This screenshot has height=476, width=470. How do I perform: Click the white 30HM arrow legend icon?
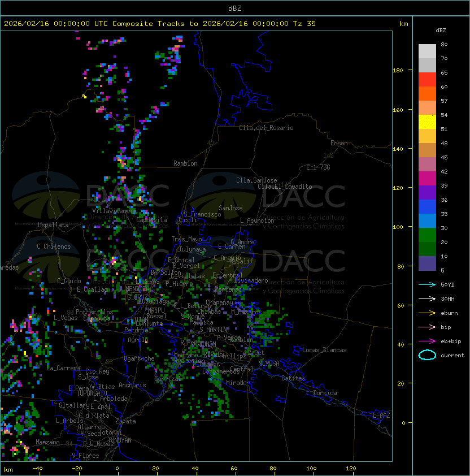pyautogui.click(x=427, y=298)
